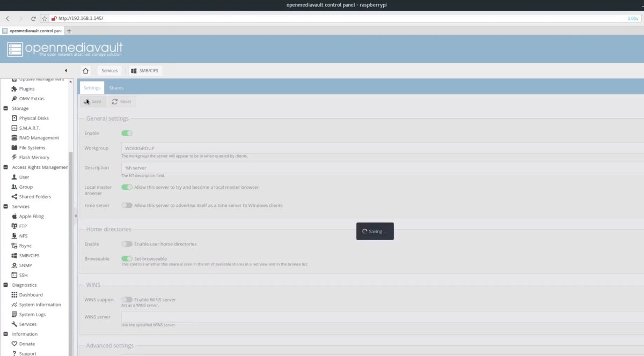Click the SMB/CIFS Windows icon in sidebar
The width and height of the screenshot is (644, 356).
14,256
